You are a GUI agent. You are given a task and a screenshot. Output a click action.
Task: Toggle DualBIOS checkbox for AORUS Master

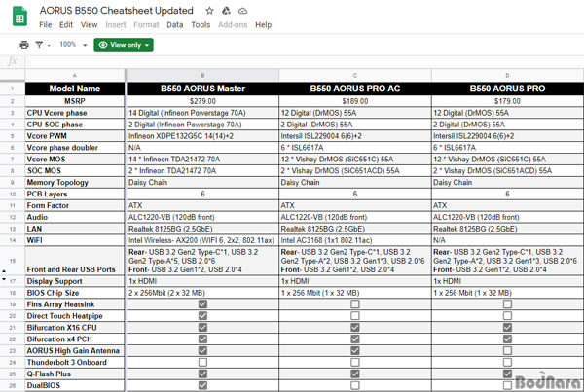tap(202, 385)
